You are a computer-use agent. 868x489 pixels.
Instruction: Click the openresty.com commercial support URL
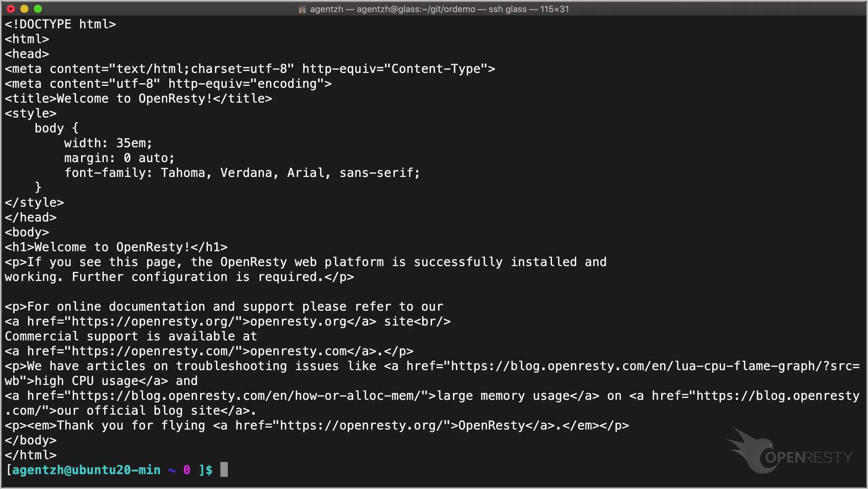[153, 351]
